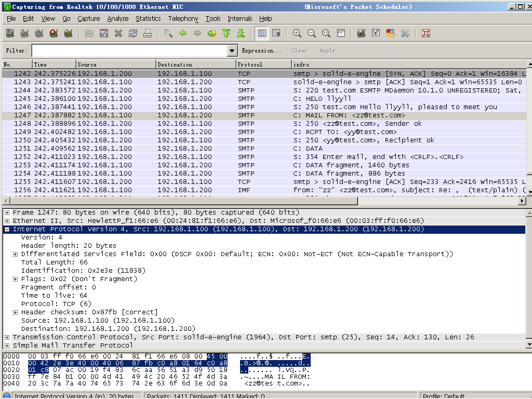Open the Statistics menu

pyautogui.click(x=148, y=19)
